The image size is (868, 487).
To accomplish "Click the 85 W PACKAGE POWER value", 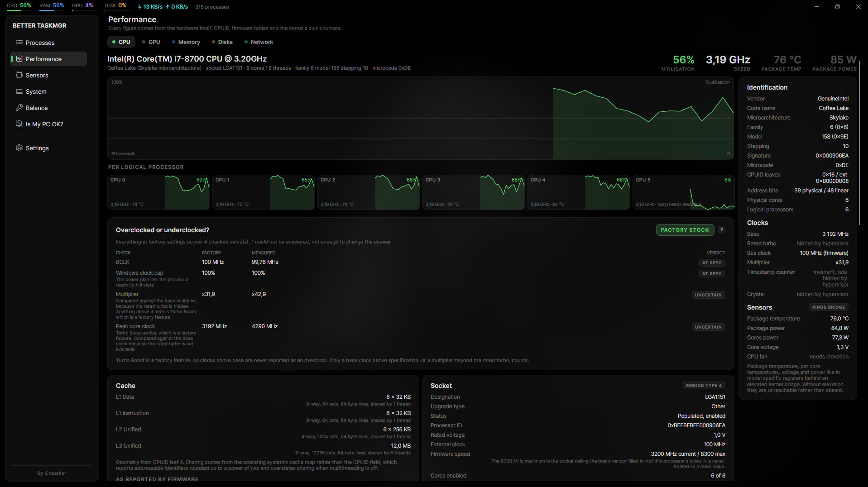I will coord(843,60).
